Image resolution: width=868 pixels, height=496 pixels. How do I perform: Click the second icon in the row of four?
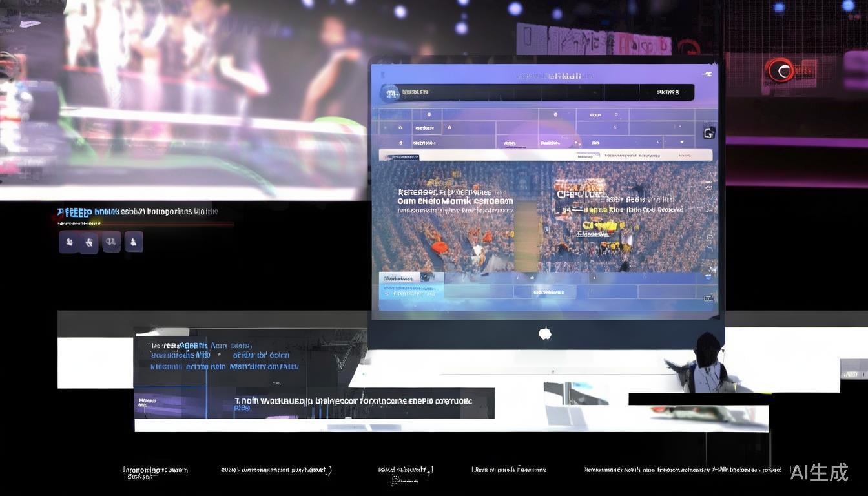click(89, 242)
